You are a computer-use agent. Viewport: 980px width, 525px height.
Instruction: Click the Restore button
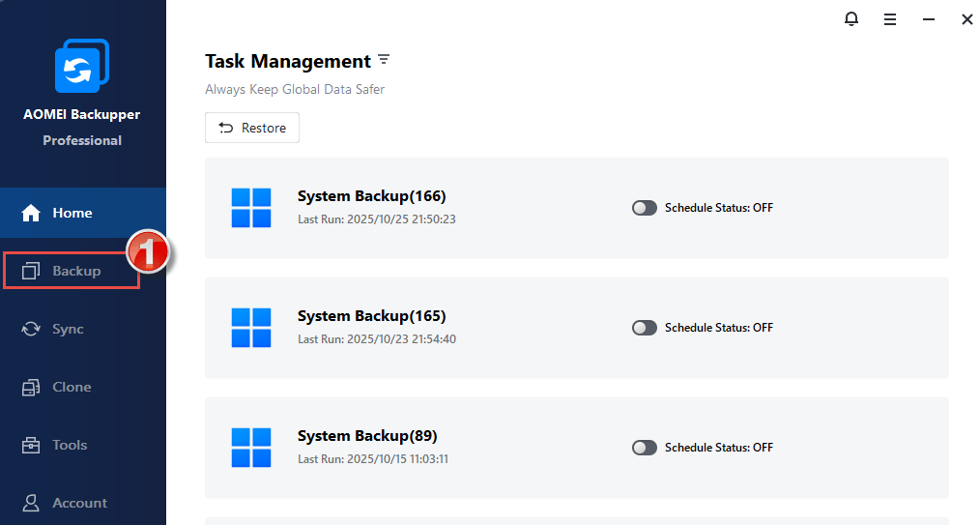pyautogui.click(x=252, y=128)
